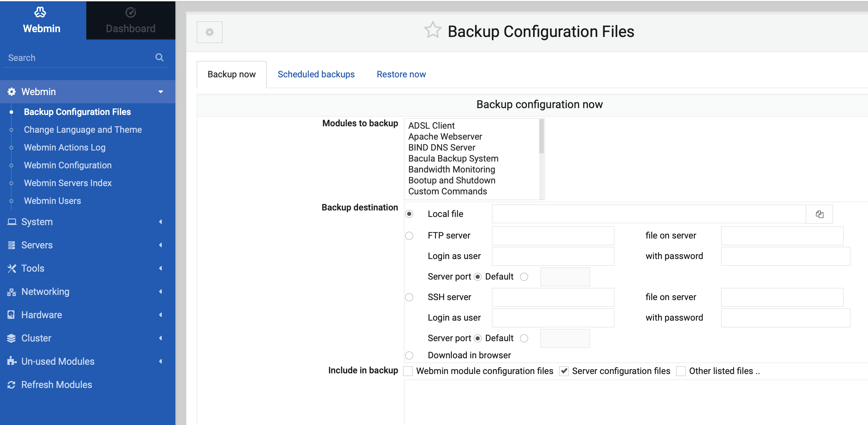
Task: Click the SSH server hostname field
Action: click(x=553, y=297)
